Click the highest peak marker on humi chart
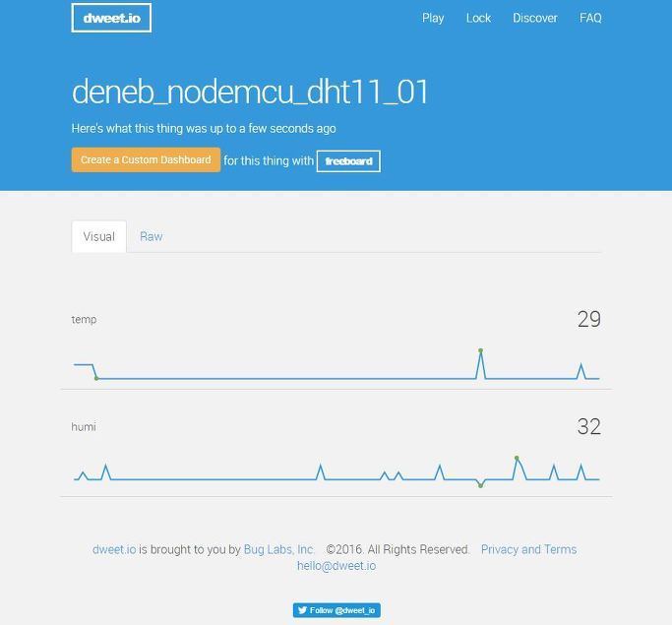This screenshot has width=672, height=625. (x=517, y=459)
